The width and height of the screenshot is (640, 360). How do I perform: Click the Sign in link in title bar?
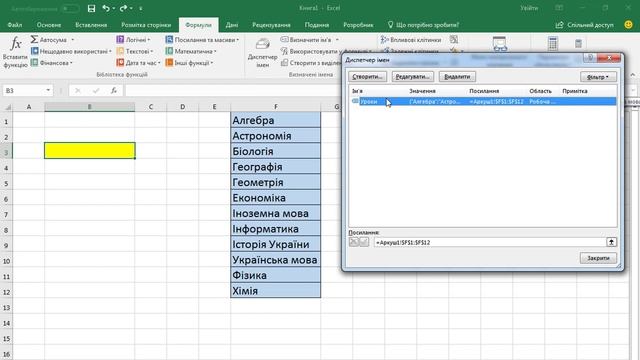point(529,8)
